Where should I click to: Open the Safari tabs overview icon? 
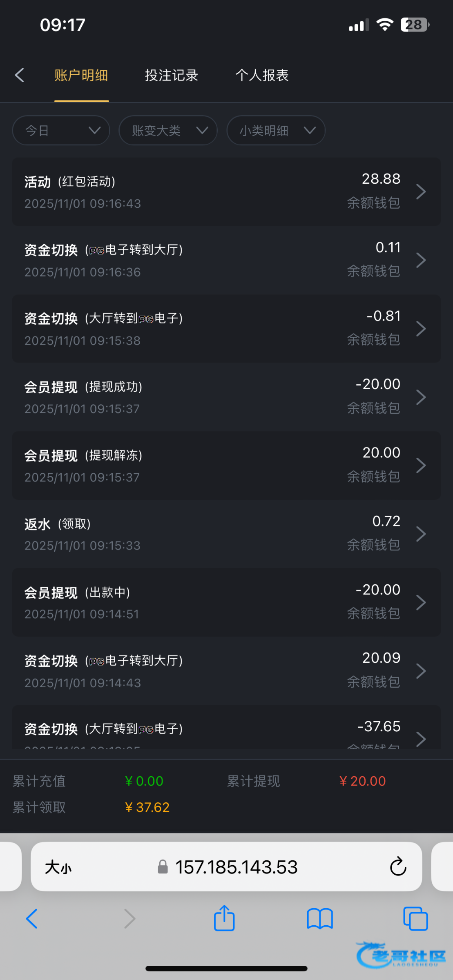(415, 919)
